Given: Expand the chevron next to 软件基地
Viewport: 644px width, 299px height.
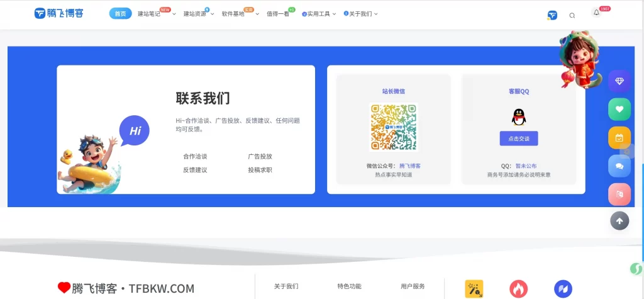Looking at the screenshot, I should pyautogui.click(x=257, y=14).
